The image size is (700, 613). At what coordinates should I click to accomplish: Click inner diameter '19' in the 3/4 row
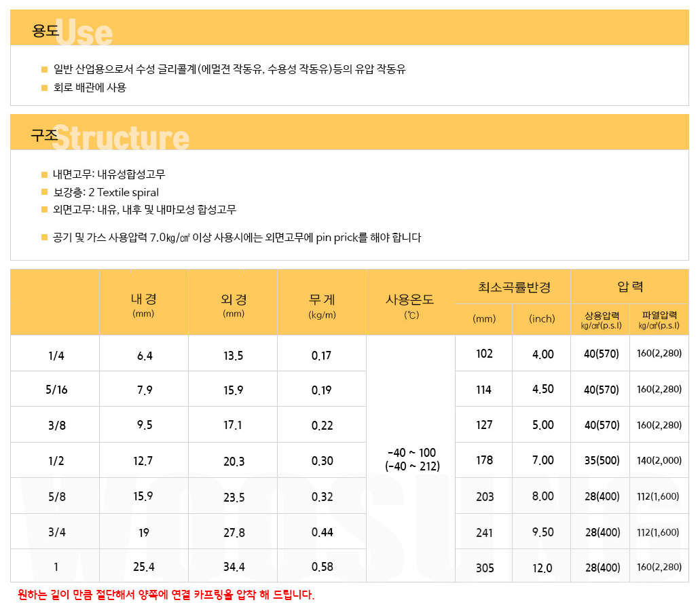(144, 533)
